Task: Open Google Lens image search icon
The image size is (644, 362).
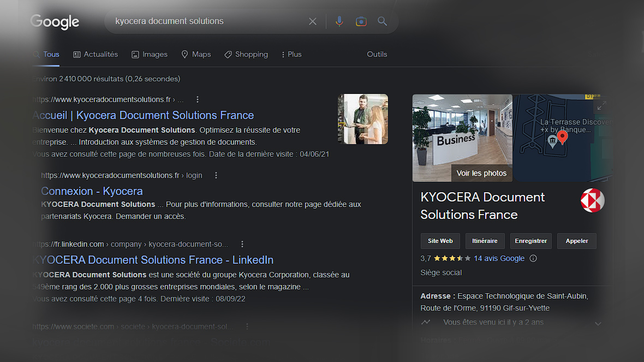Action: pos(361,21)
